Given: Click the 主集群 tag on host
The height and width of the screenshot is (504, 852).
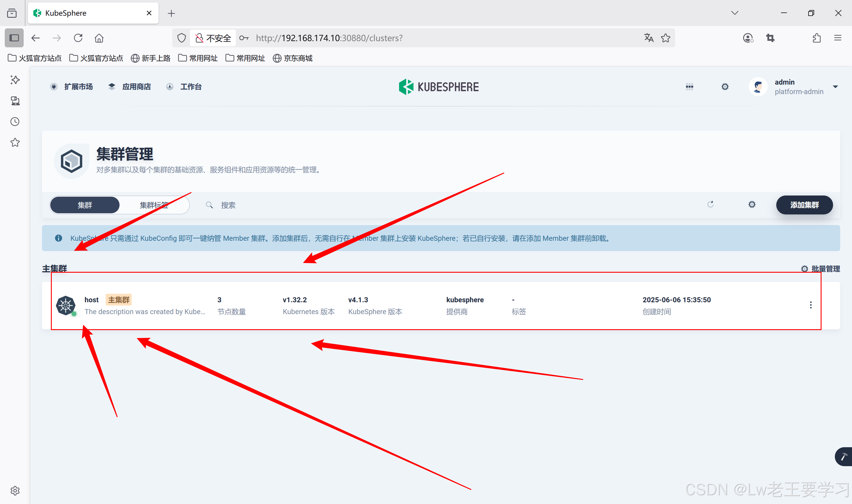Looking at the screenshot, I should tap(119, 300).
